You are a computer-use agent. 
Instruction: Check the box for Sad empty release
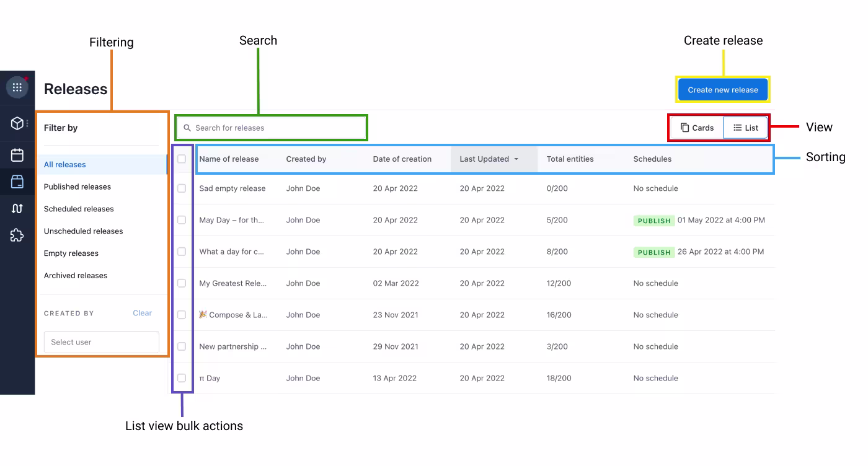click(182, 188)
